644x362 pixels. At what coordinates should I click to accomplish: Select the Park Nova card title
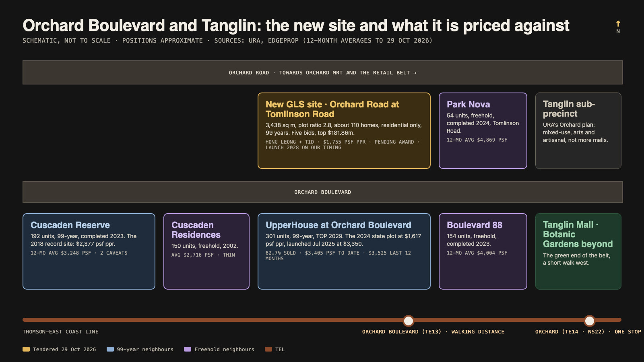coord(468,105)
